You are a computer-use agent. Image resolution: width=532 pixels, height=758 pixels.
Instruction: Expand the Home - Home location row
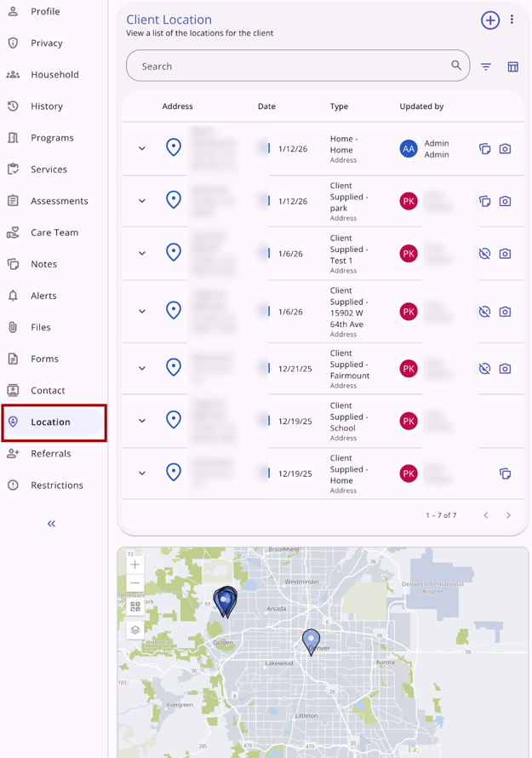tap(142, 149)
